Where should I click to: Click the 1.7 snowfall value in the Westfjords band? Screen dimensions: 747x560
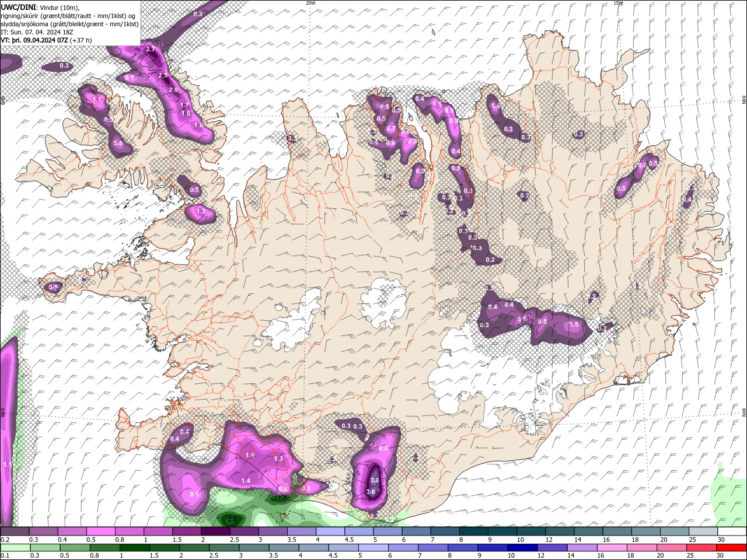coord(185,106)
